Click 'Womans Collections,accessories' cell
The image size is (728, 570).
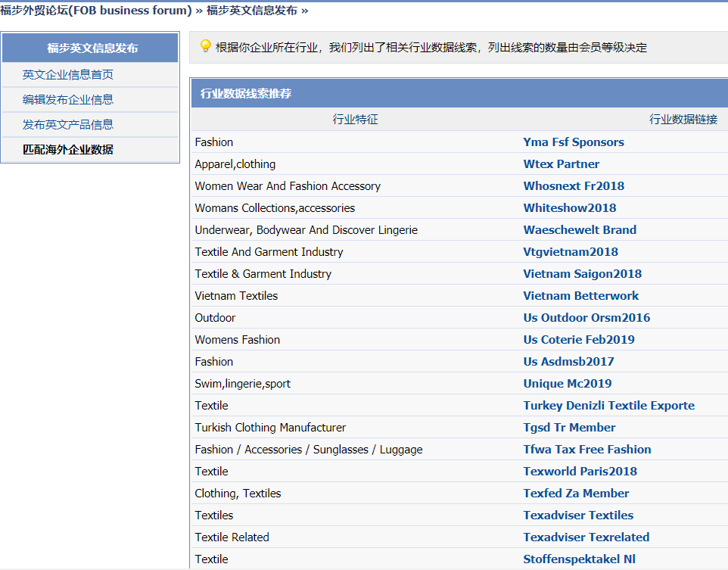click(x=275, y=207)
